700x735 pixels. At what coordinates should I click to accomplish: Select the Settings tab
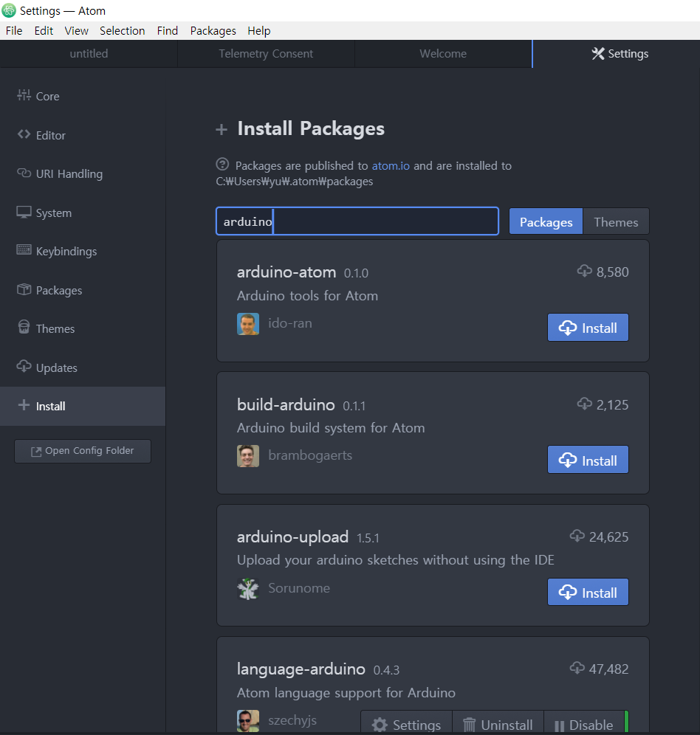coord(616,54)
